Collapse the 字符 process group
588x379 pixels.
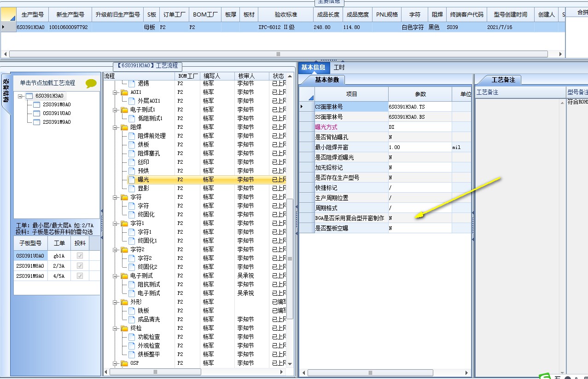[115, 197]
